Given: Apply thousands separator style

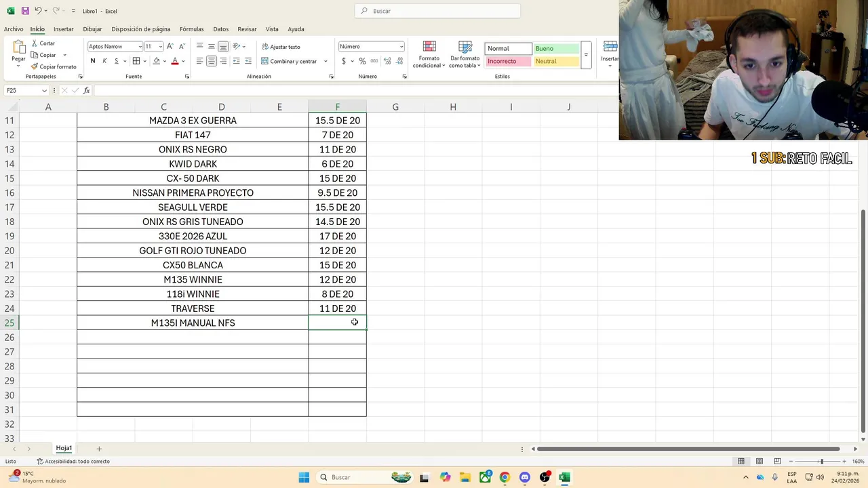Looking at the screenshot, I should (374, 61).
